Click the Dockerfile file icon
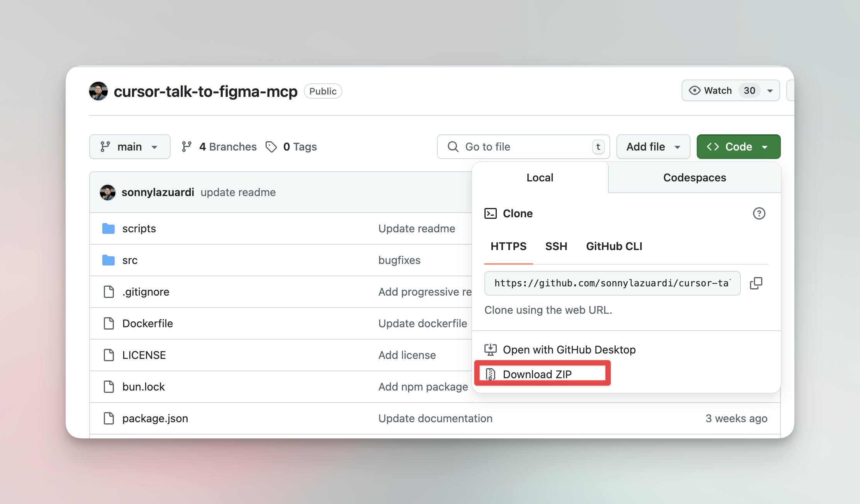Viewport: 860px width, 504px height. [109, 323]
